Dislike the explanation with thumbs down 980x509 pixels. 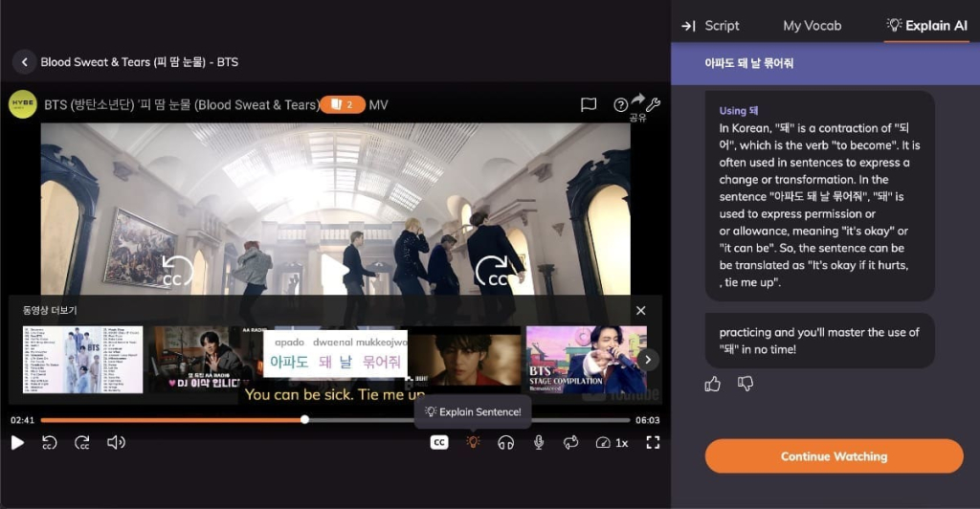coord(745,384)
